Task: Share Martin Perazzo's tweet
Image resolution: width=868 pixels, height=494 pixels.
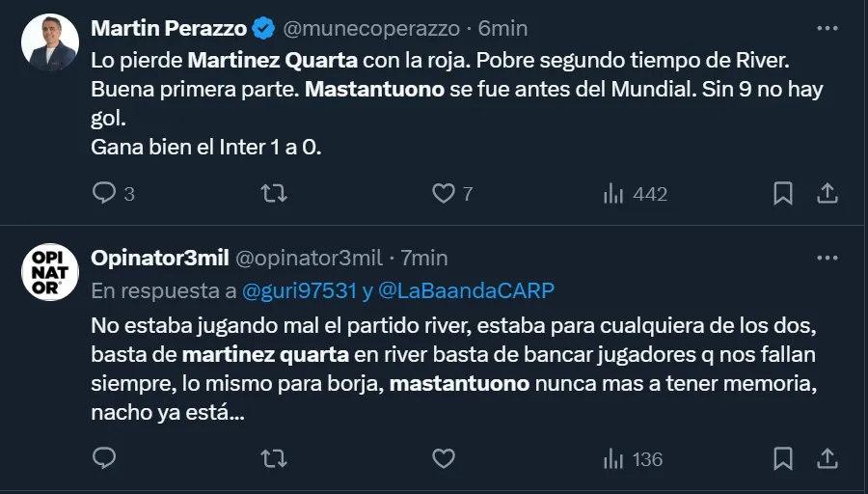Action: pyautogui.click(x=827, y=194)
